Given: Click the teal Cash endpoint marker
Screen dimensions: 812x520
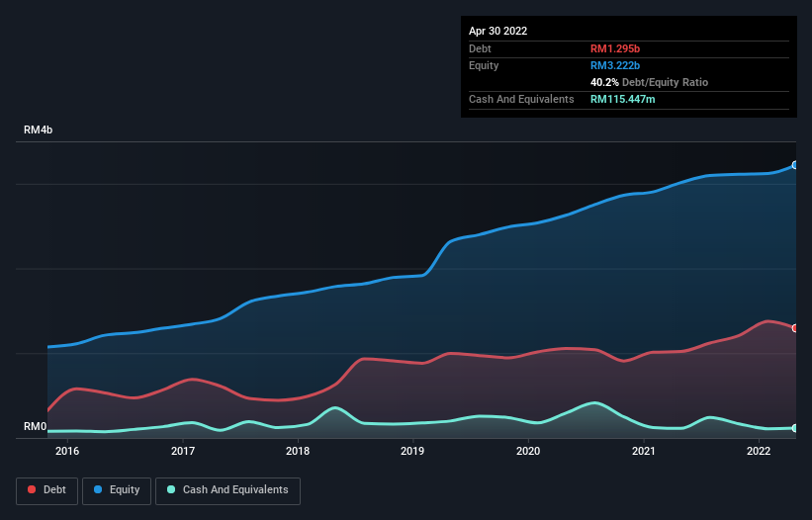Looking at the screenshot, I should coord(795,428).
